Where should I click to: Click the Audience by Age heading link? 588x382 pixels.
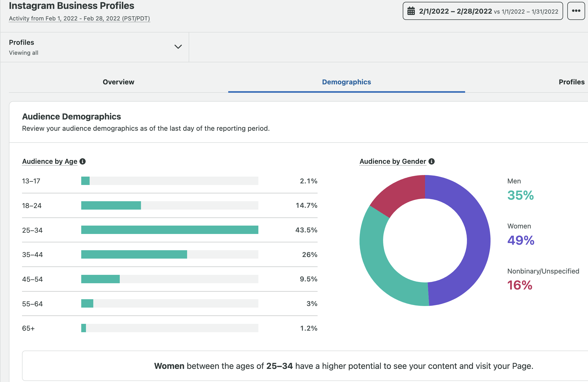pos(50,161)
